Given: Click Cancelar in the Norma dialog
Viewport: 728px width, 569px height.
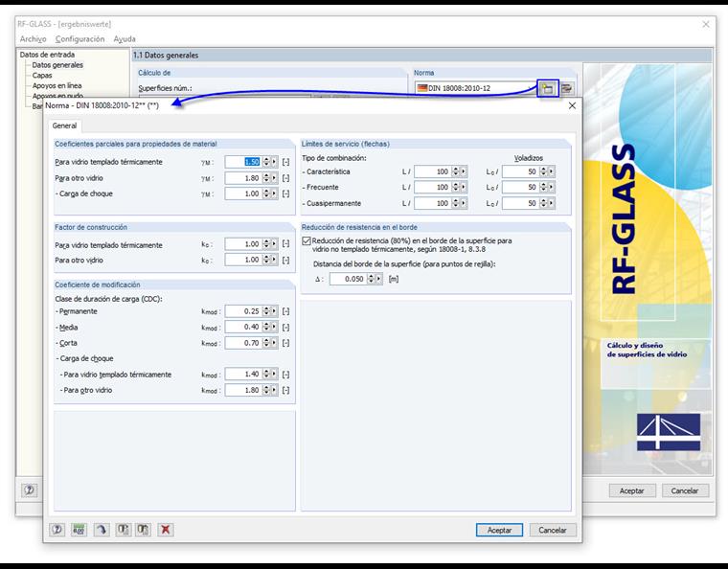Looking at the screenshot, I should [x=553, y=530].
